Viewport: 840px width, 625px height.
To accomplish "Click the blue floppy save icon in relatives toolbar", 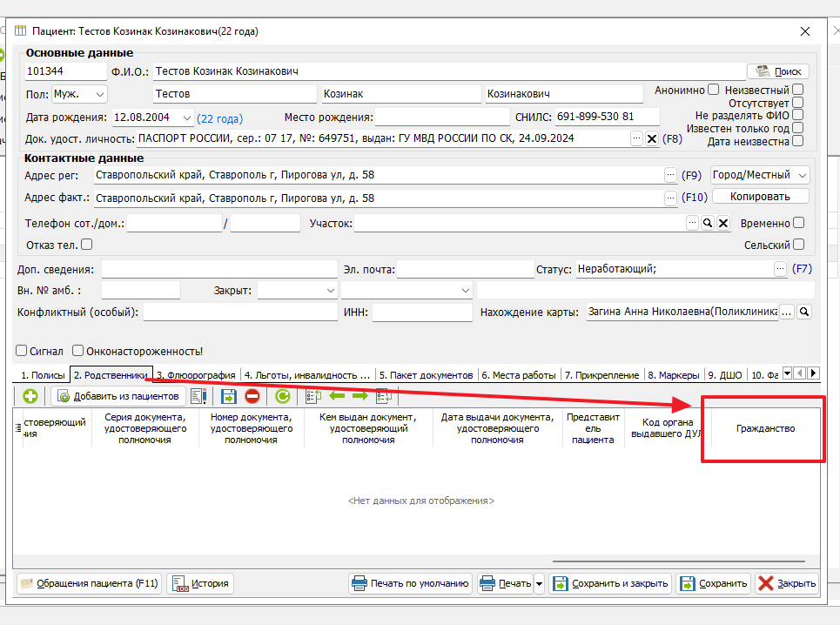I will point(229,396).
